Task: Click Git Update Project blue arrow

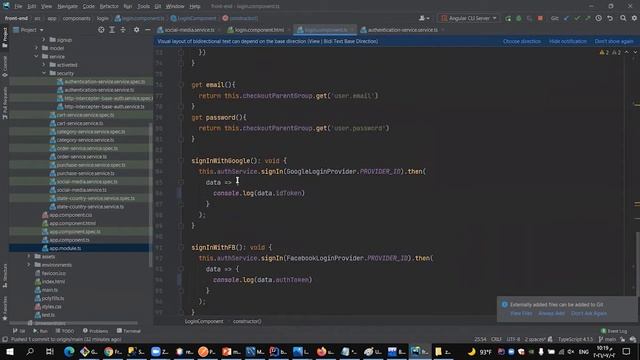Action: 566,18
